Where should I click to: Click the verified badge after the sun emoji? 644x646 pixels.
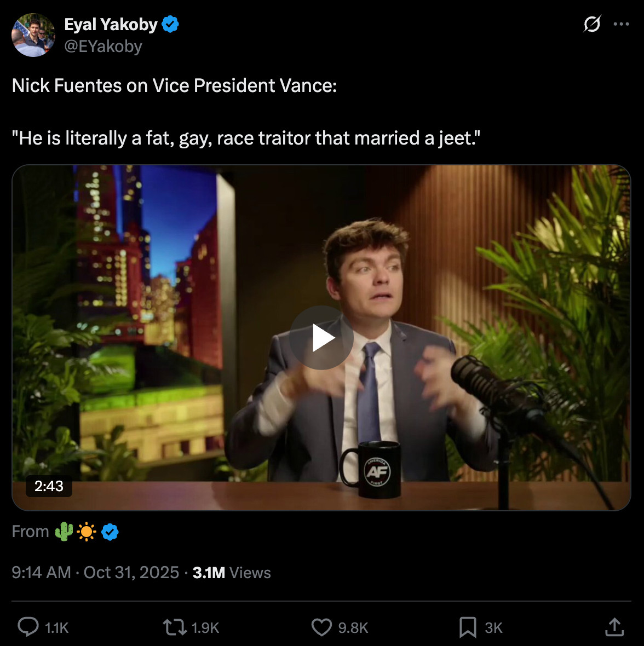(x=110, y=532)
